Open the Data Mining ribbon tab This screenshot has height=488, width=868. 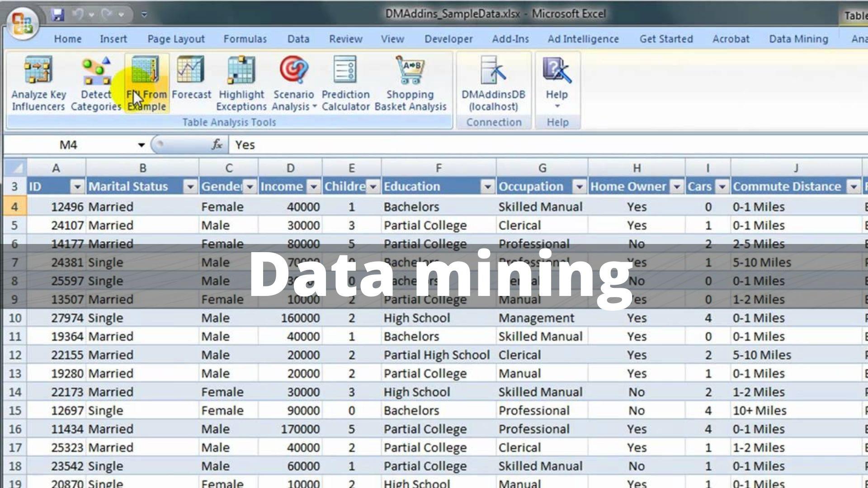click(x=798, y=39)
